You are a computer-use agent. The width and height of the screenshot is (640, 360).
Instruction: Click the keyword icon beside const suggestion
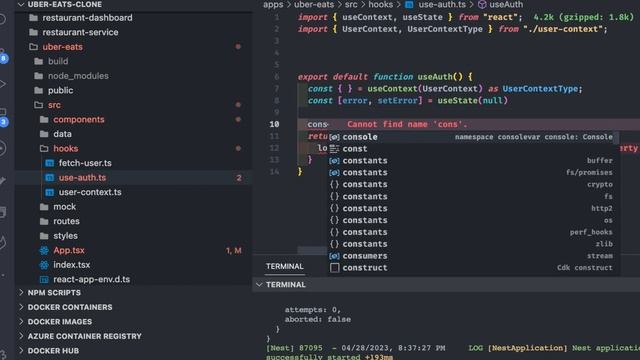[334, 149]
